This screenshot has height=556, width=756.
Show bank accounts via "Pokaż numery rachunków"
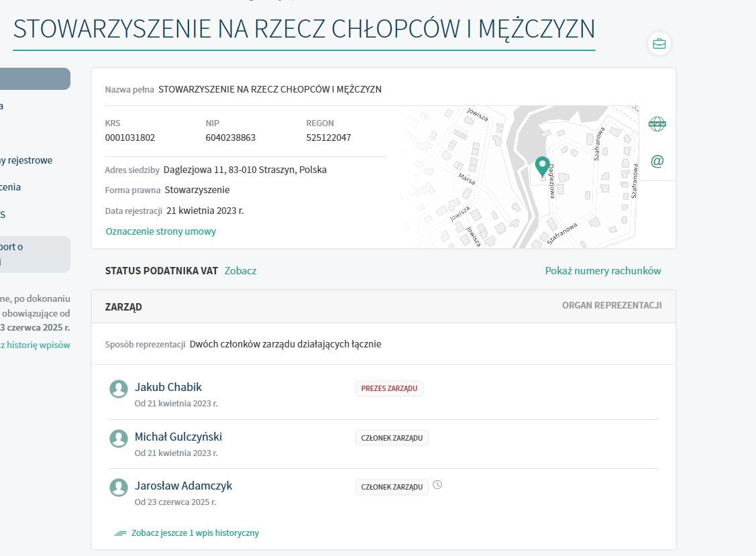602,271
